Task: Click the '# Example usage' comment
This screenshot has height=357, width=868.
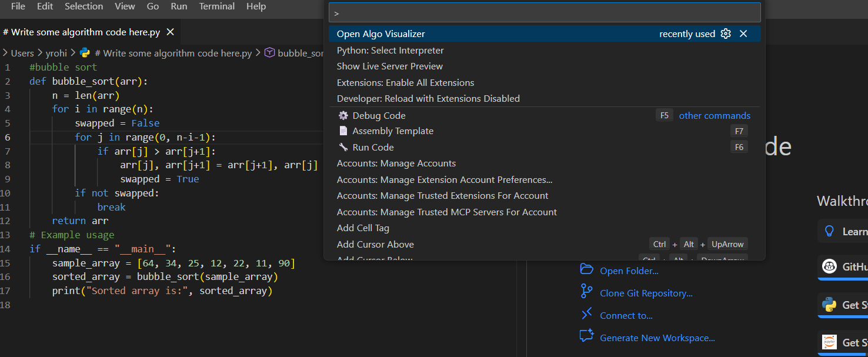Action: click(72, 235)
